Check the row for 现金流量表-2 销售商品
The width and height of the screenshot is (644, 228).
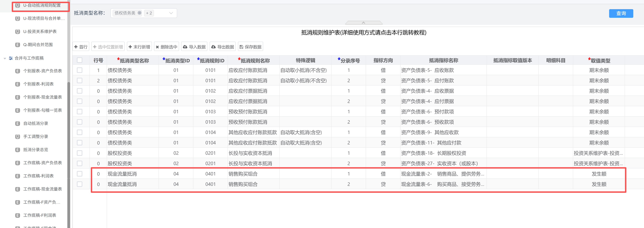click(79, 174)
